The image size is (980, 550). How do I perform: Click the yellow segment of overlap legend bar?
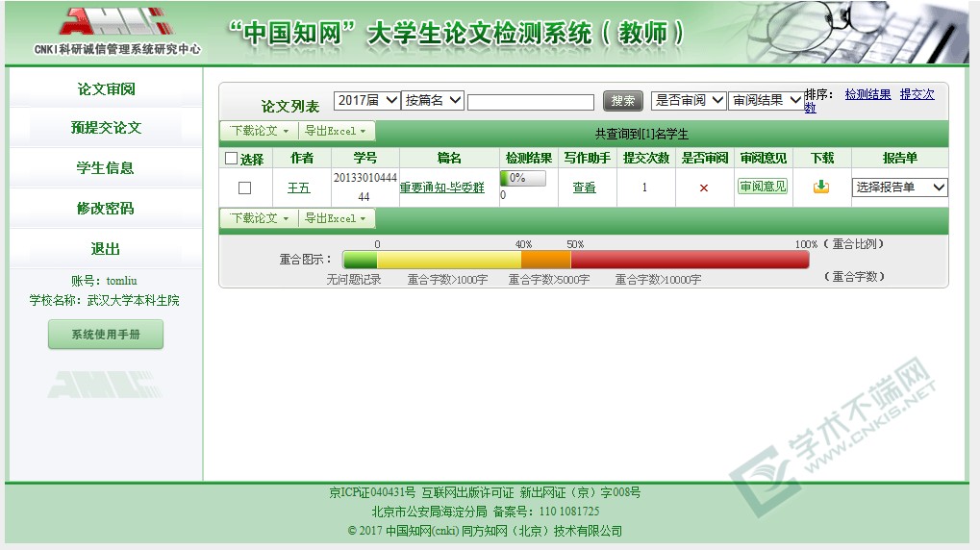point(449,260)
